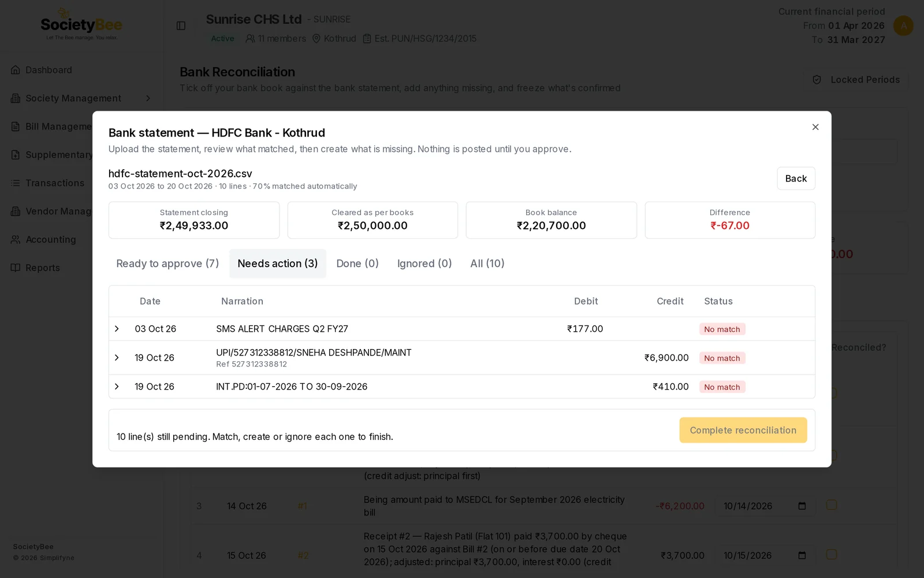The image size is (924, 578).
Task: Click the Difference ₹-67.00 value
Action: (730, 226)
